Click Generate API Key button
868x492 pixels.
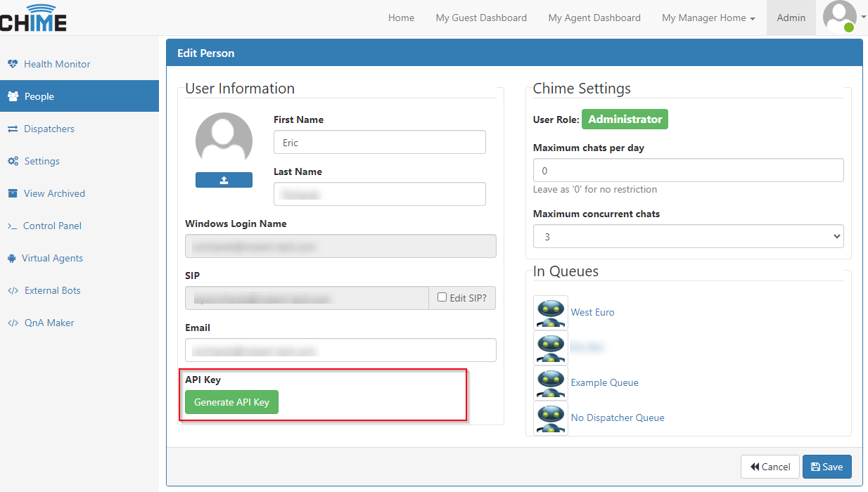[x=231, y=402]
